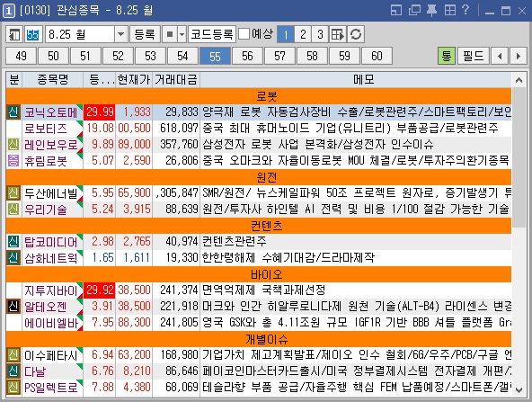
Task: Switch to group tab 52
Action: click(118, 56)
